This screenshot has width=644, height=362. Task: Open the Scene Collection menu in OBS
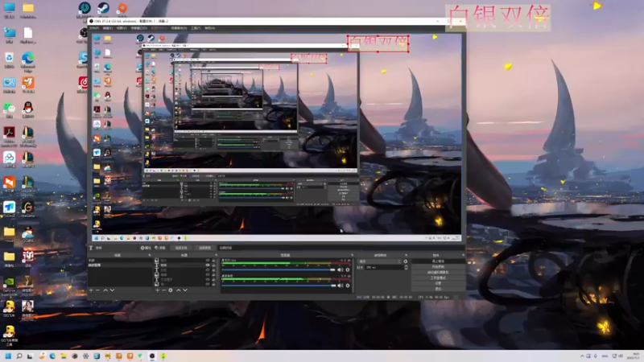(179, 28)
